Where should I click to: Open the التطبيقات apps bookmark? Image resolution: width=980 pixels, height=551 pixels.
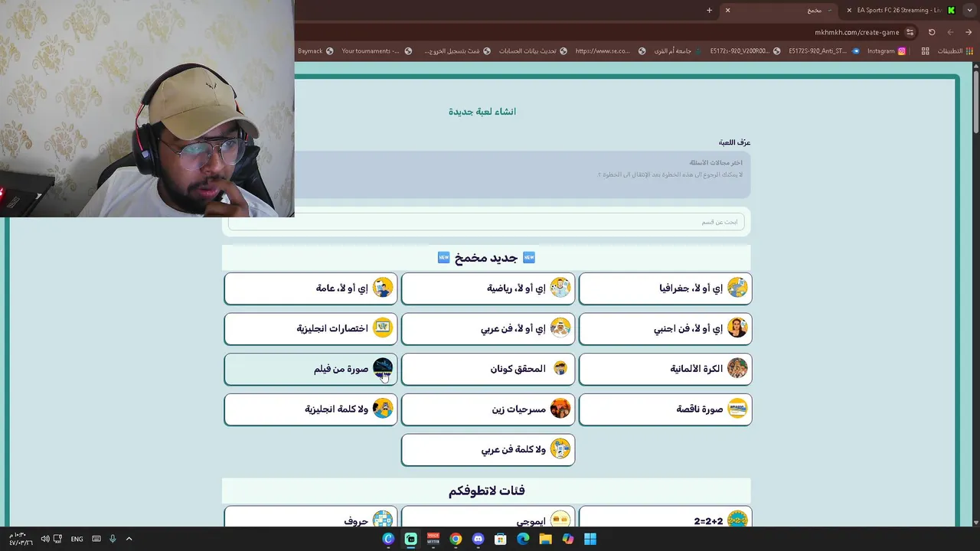(955, 51)
